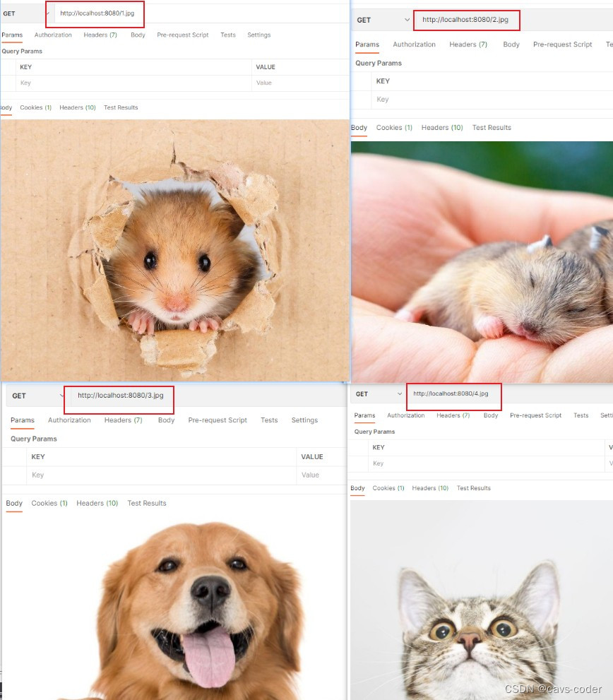613x700 pixels.
Task: Select Params tab in the 2.jpg request
Action: (x=367, y=45)
